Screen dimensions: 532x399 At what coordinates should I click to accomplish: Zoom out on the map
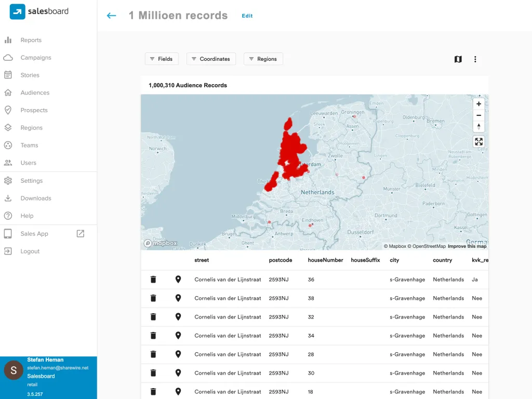(478, 115)
